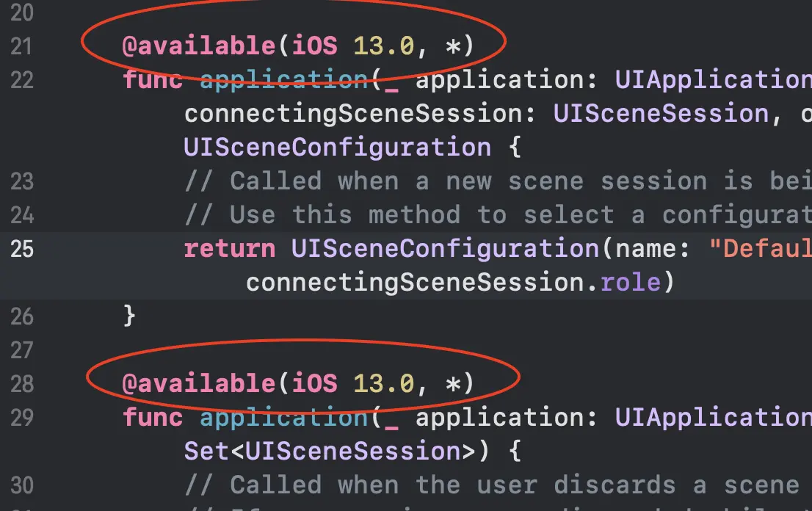This screenshot has width=812, height=511.
Task: Click the "Defaul" string literal on line 25
Action: point(760,248)
